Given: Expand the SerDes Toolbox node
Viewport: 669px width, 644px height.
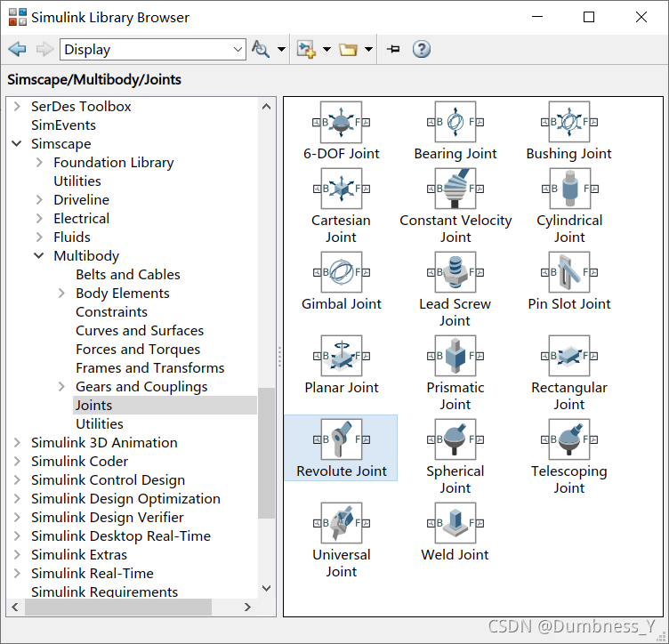Looking at the screenshot, I should (x=17, y=106).
